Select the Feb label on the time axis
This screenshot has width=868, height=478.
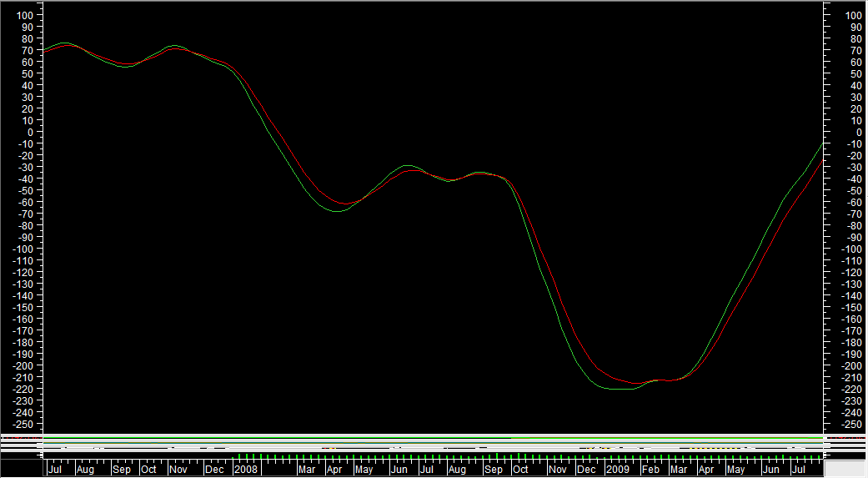coord(650,469)
